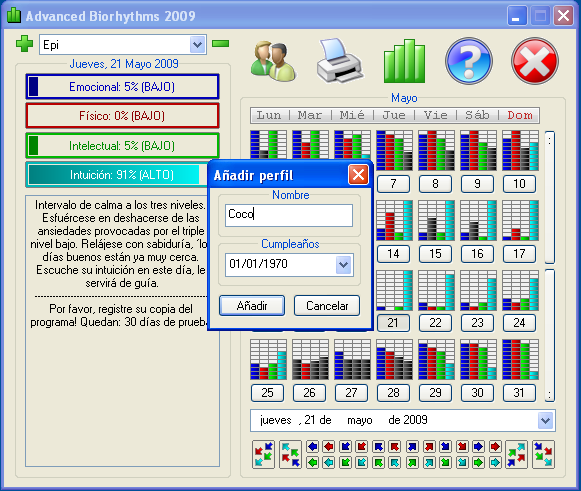Click the blue right arrow icon

[x=478, y=447]
